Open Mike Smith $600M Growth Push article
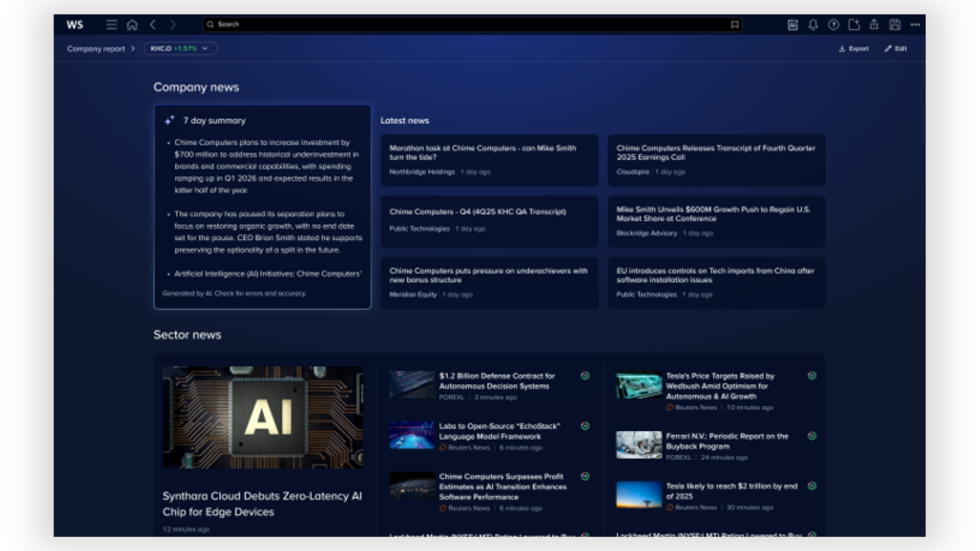 coord(716,221)
